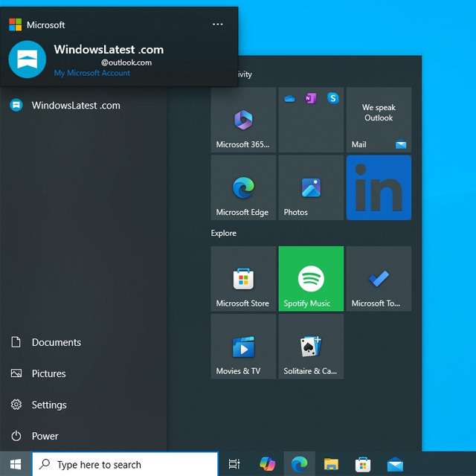The image size is (476, 476).
Task: Open the three-dot menu in the account flyout
Action: (218, 25)
